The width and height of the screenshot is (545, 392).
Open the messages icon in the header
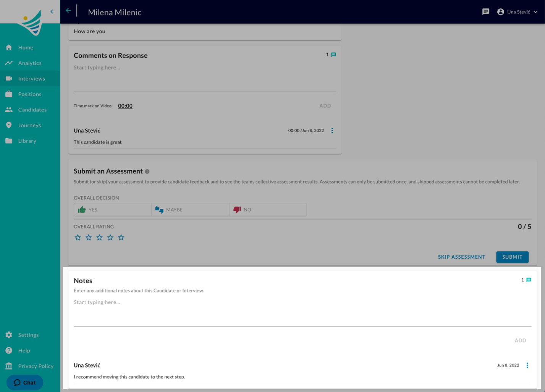click(485, 12)
